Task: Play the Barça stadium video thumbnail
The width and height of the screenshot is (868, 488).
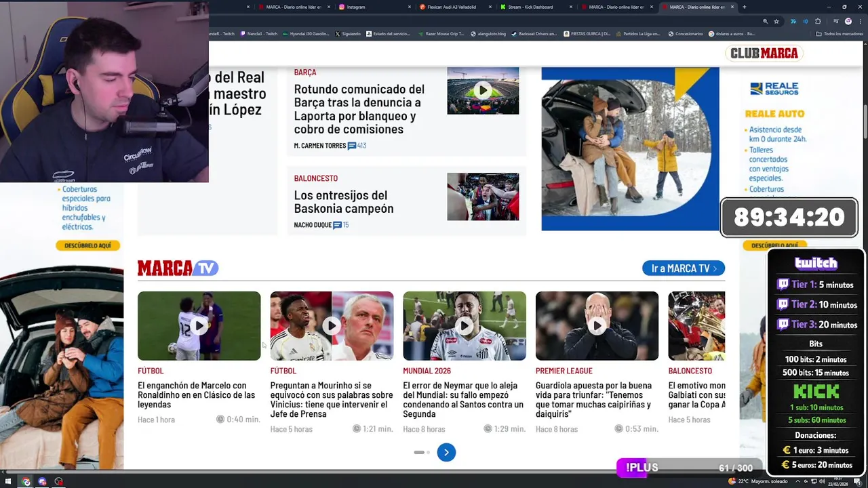Action: [x=483, y=90]
